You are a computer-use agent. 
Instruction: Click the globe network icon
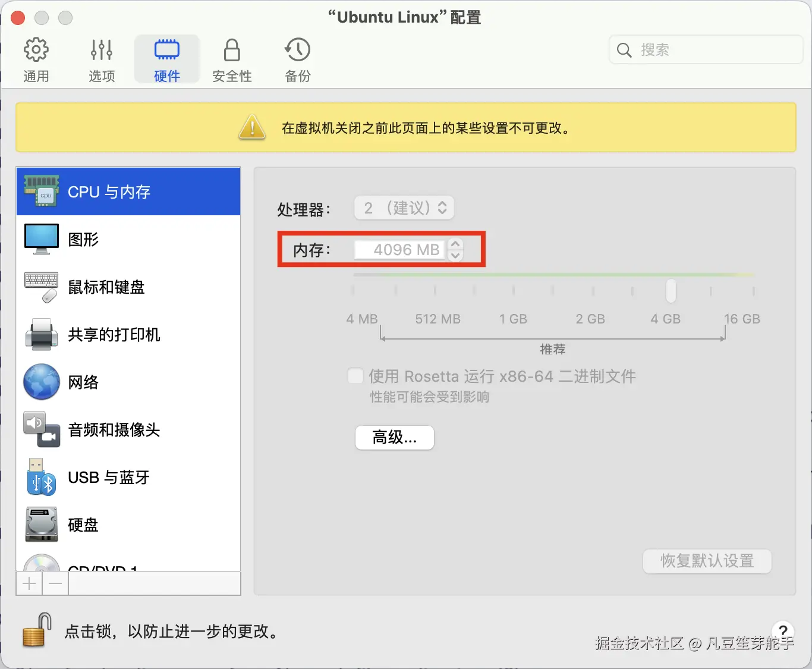pyautogui.click(x=42, y=382)
